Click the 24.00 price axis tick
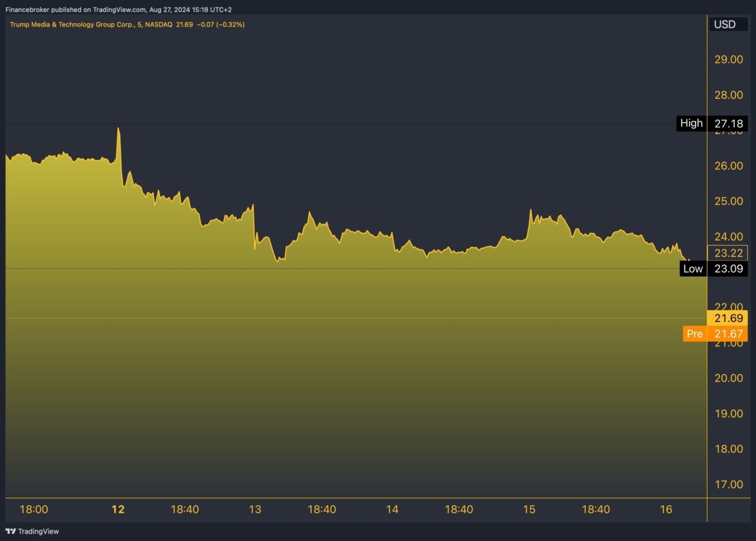Image resolution: width=756 pixels, height=541 pixels. click(x=728, y=236)
